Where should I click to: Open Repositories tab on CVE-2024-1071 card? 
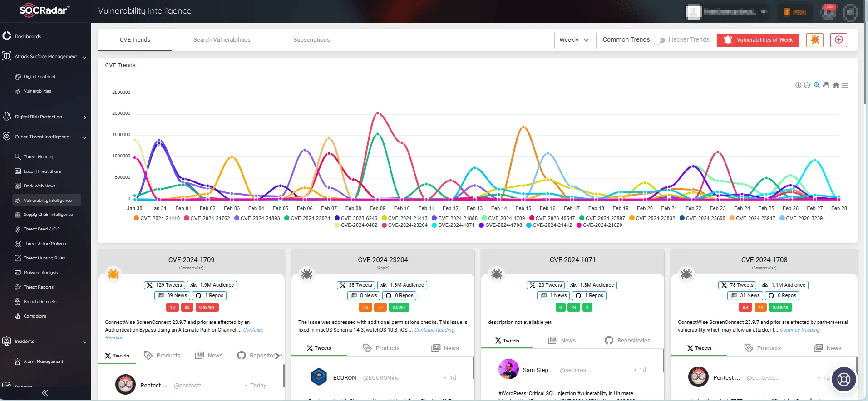click(627, 341)
